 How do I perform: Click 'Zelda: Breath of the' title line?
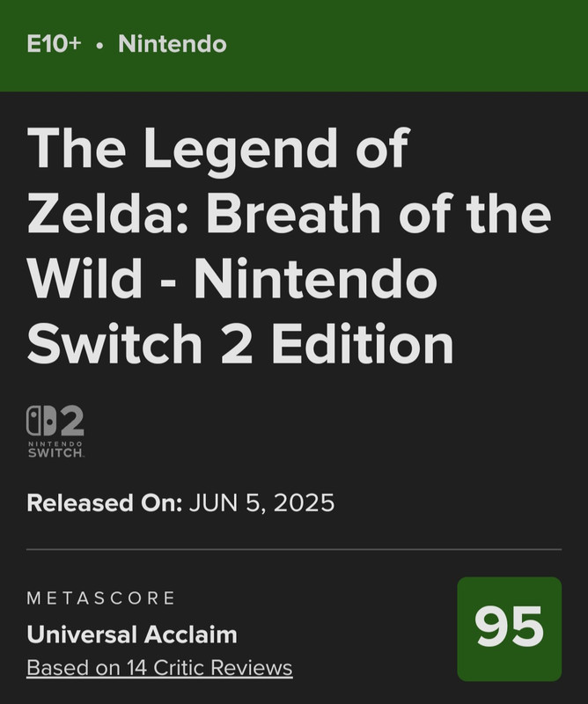point(289,216)
